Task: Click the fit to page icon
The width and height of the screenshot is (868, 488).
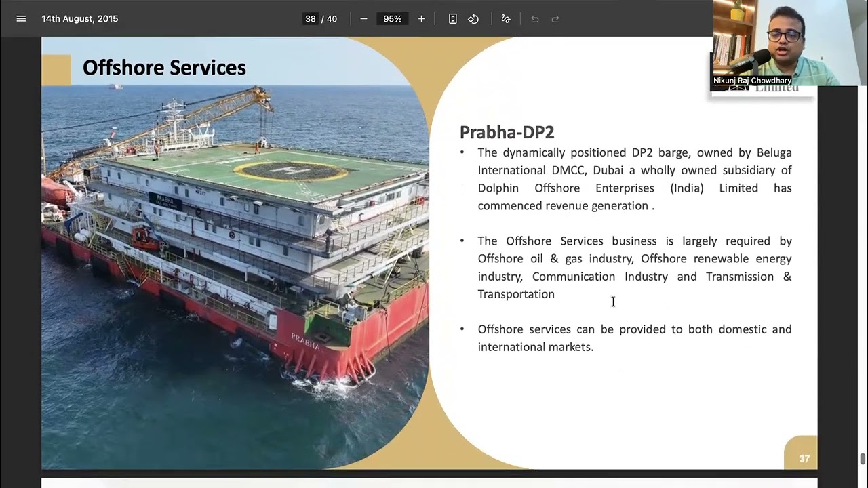Action: click(453, 19)
